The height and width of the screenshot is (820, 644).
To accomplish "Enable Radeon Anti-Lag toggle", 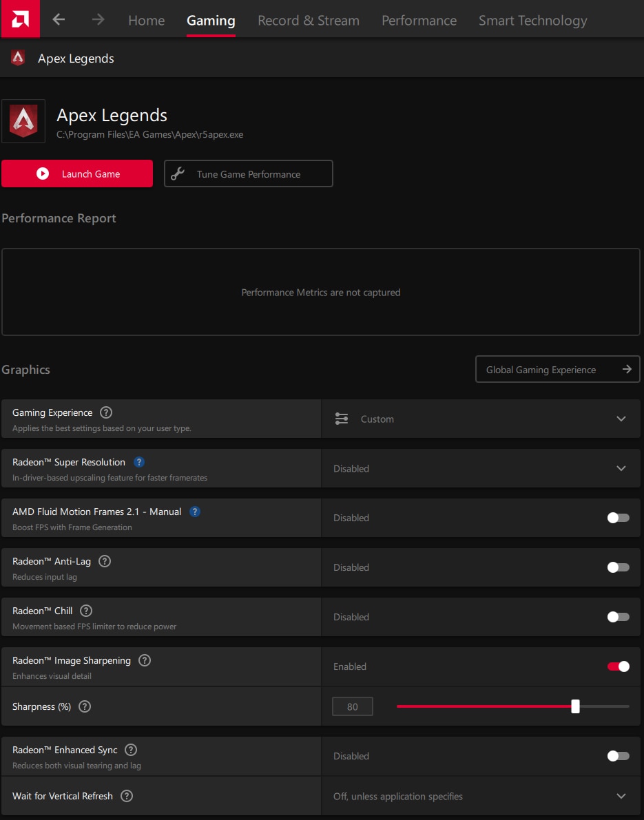I will point(618,567).
